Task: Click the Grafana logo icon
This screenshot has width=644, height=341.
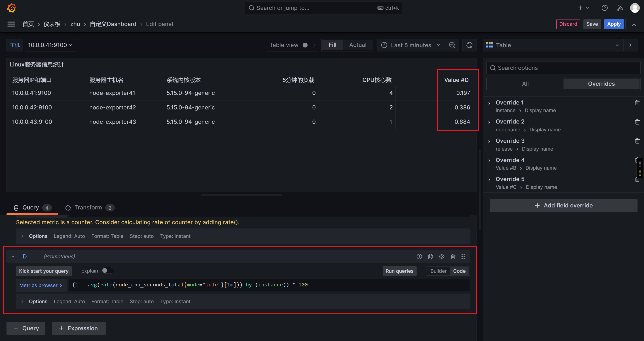Action: coord(11,8)
